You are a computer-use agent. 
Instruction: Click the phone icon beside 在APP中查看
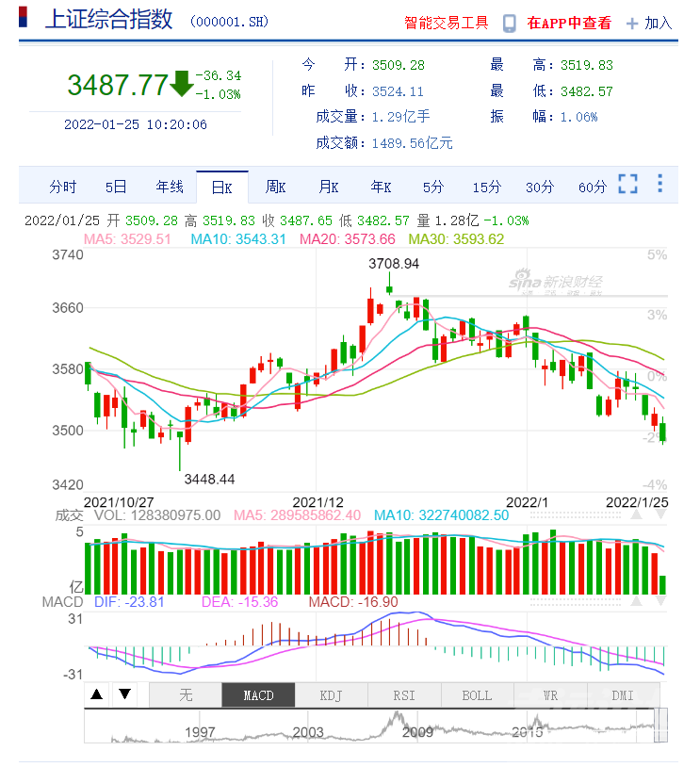pos(510,24)
